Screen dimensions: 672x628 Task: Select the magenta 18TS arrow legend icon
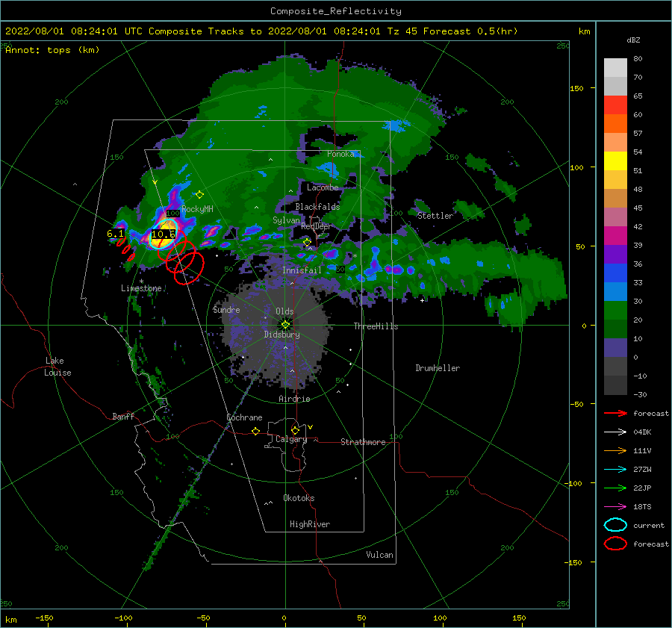tap(615, 506)
